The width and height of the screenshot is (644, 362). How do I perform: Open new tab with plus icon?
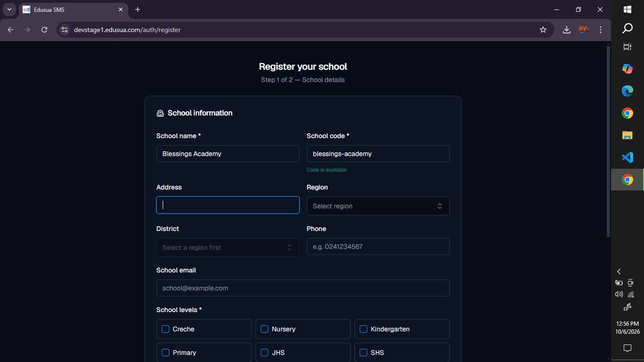(138, 9)
